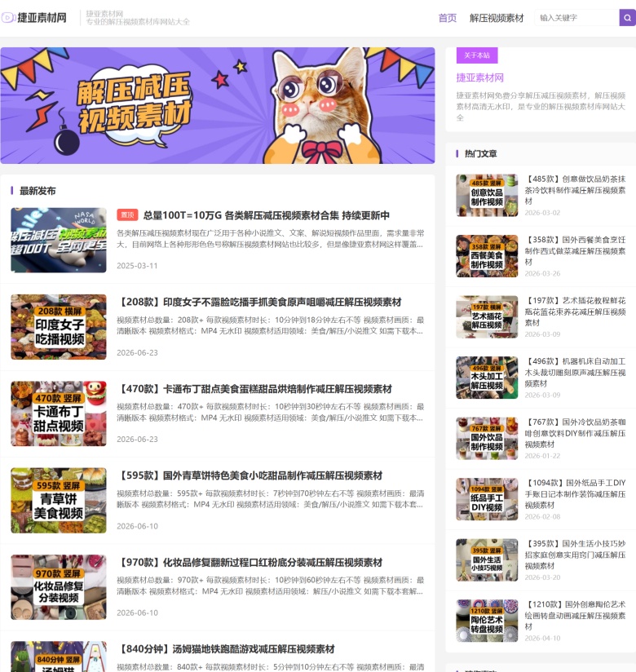Open the article 总量100T=10万G 各类解压减压视频素材合集
Screen dimensions: 636x672
coord(266,215)
